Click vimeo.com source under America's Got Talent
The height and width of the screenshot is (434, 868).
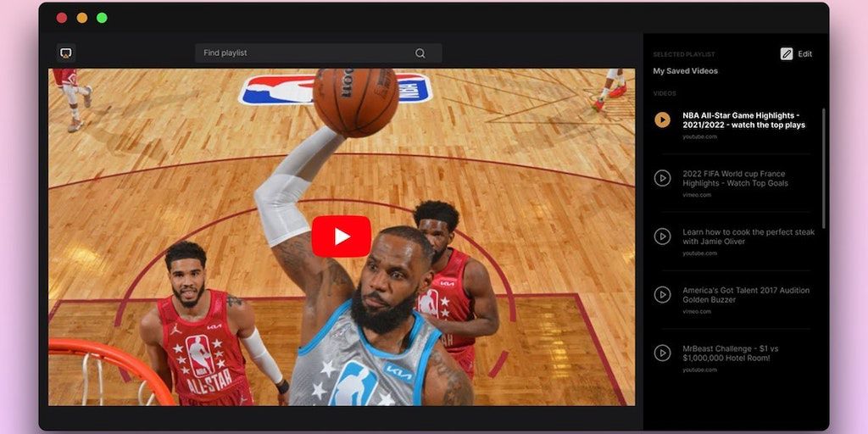point(697,311)
